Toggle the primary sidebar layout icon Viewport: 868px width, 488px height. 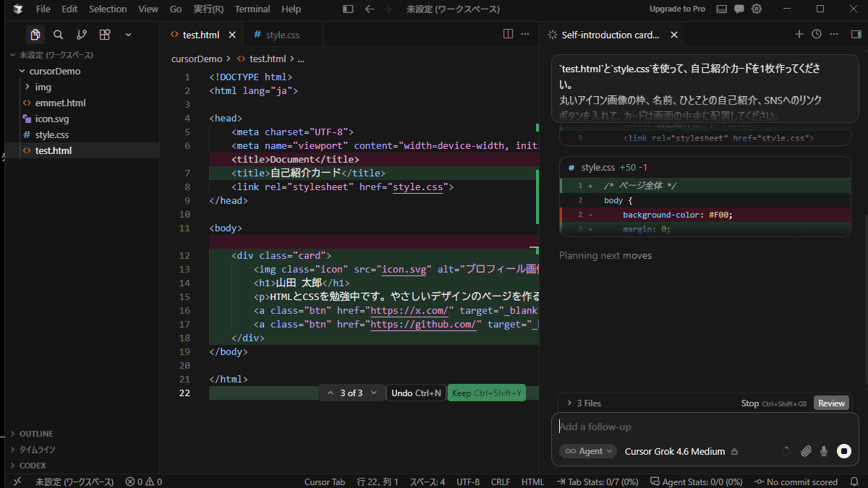coord(348,9)
